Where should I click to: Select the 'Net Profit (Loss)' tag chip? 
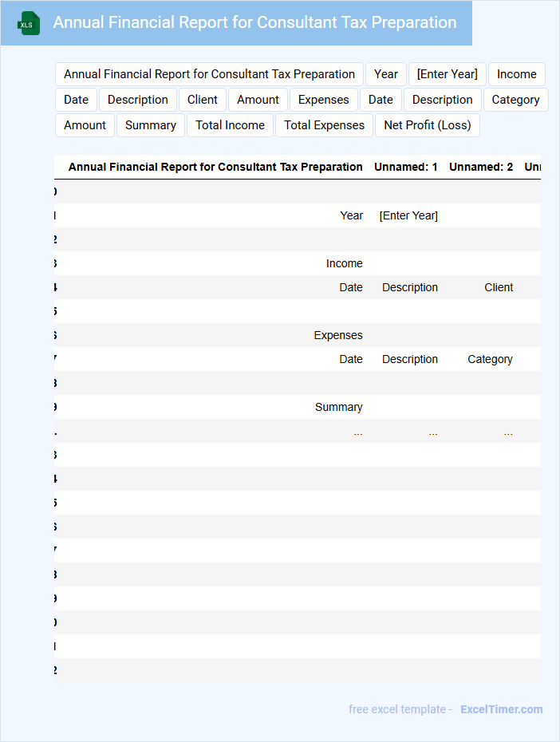click(427, 125)
